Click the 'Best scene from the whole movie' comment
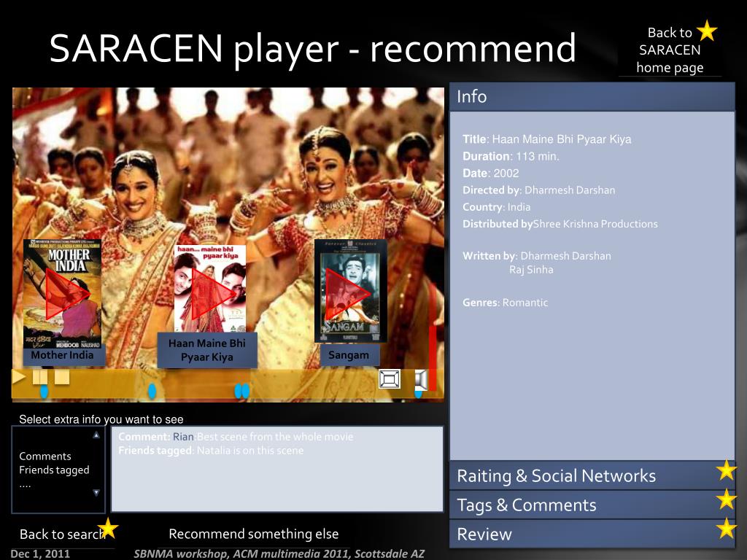The image size is (747, 560). 275,437
